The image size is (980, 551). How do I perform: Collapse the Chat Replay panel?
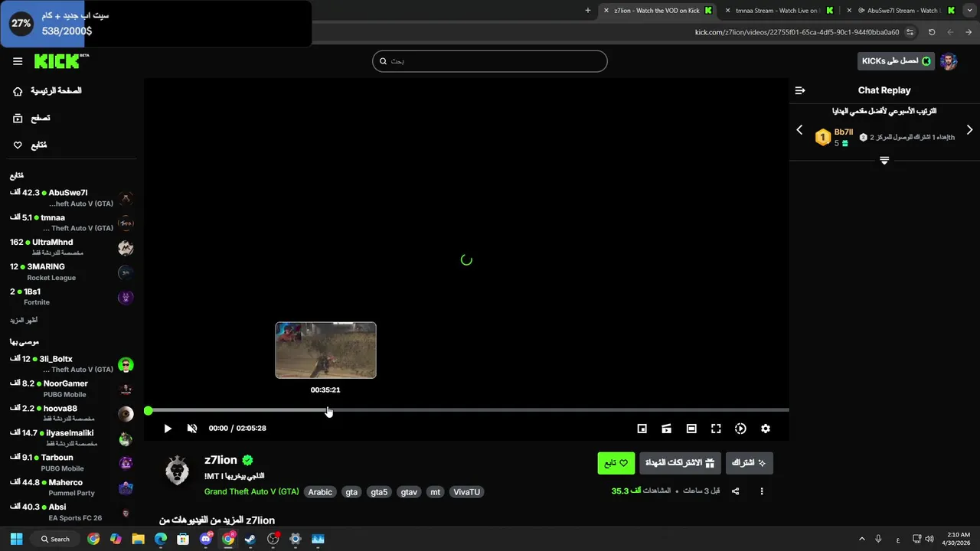800,90
